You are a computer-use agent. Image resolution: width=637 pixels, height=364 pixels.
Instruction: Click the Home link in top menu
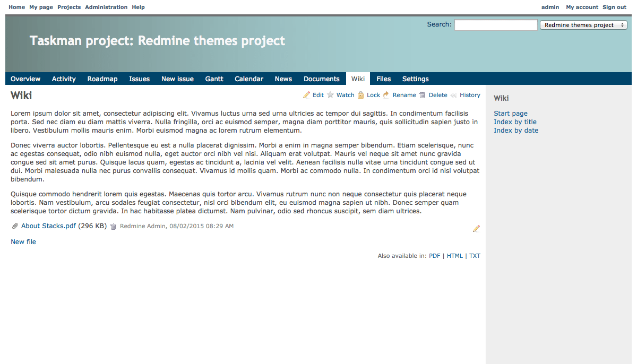(17, 7)
